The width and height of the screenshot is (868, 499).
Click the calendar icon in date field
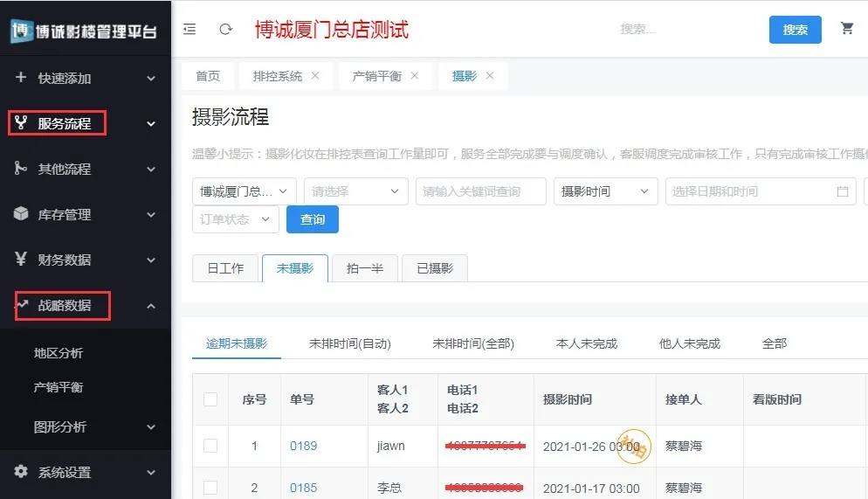pos(842,191)
